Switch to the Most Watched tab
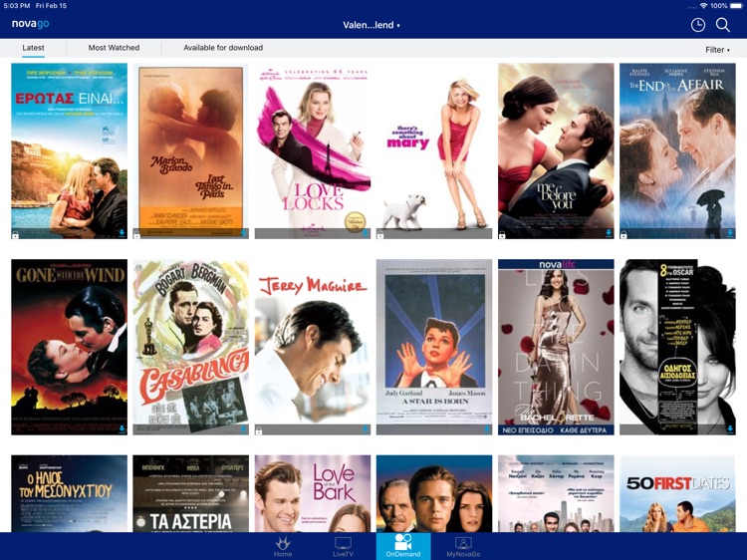Viewport: 747px width, 560px height. pyautogui.click(x=114, y=48)
